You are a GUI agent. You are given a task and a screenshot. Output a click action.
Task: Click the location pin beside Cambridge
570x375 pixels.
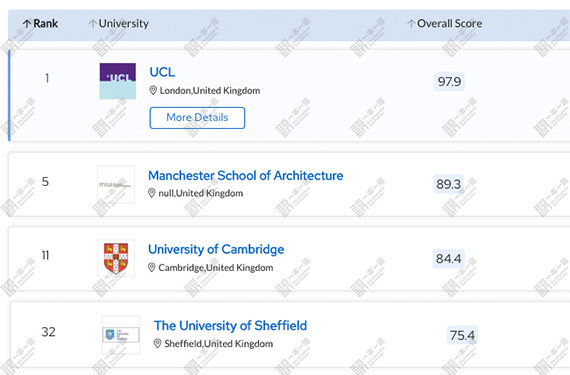click(x=152, y=267)
